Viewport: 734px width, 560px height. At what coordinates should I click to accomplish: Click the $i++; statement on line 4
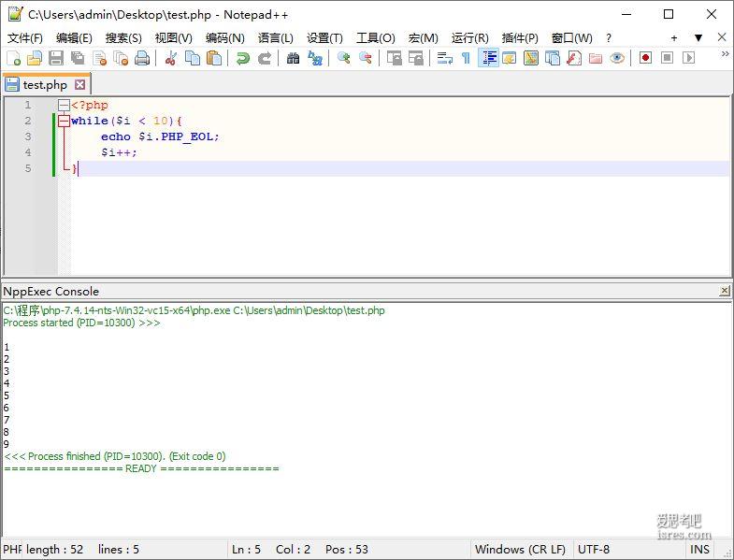pos(120,152)
